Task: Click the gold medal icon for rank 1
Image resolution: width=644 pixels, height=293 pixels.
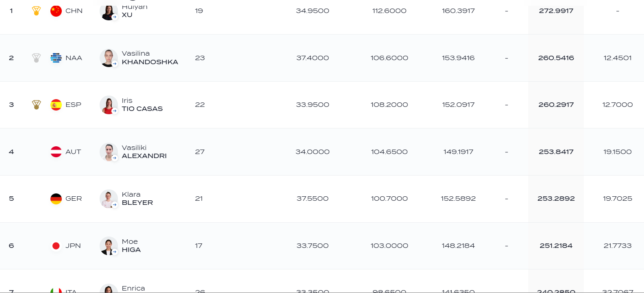Action: point(36,11)
